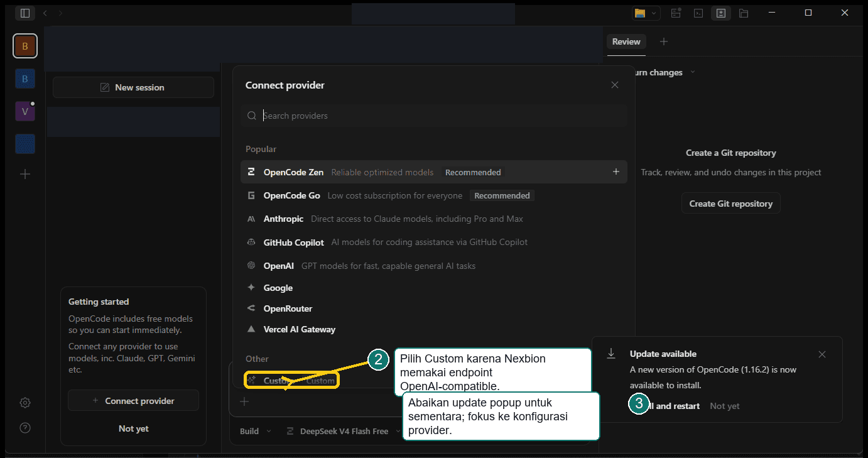This screenshot has width=868, height=458.
Task: Select the Custom provider entry
Action: point(291,381)
